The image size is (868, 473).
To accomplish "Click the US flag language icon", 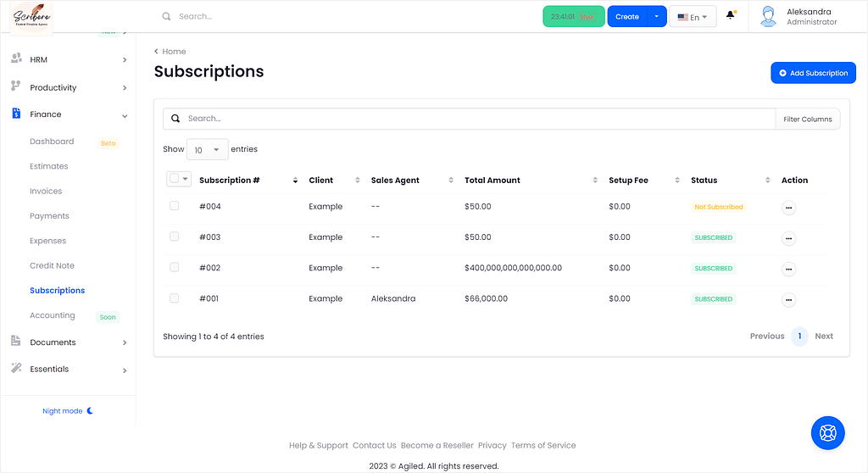I will (x=682, y=17).
